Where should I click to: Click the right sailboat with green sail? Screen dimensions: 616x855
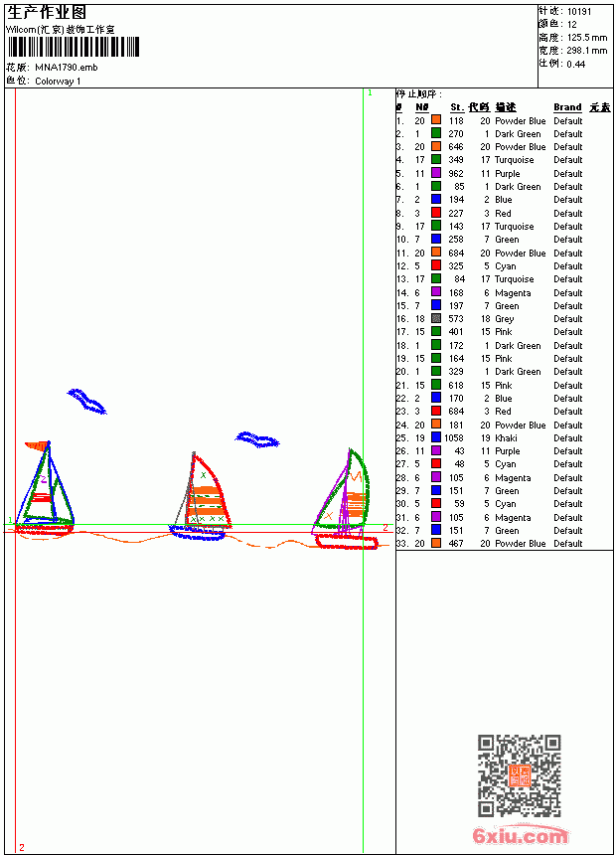click(x=345, y=499)
